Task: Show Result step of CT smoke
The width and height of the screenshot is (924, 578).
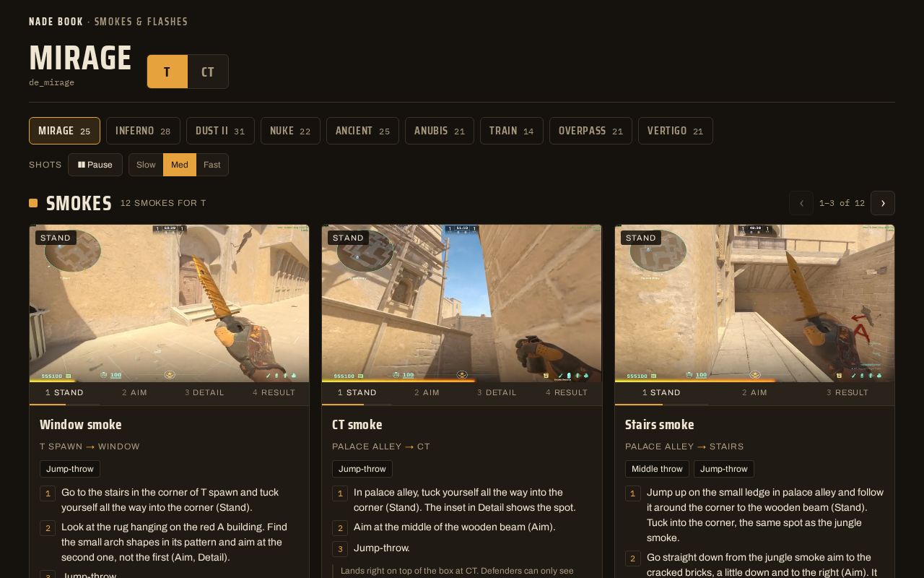Action: (x=567, y=393)
